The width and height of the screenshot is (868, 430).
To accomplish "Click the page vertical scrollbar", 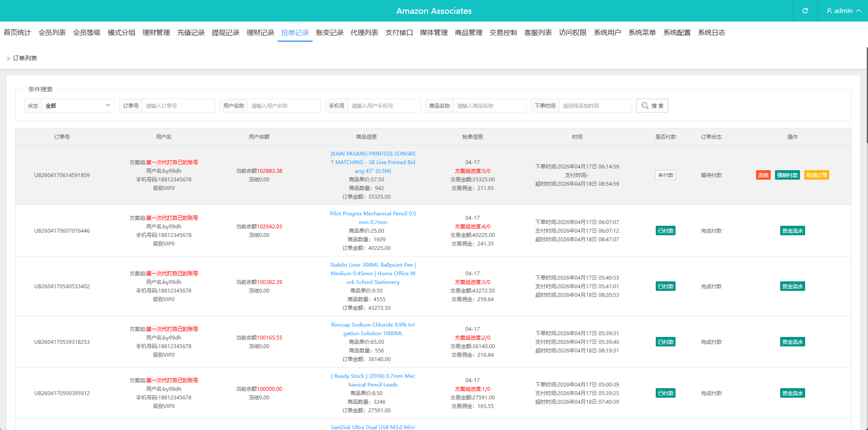I will tap(866, 95).
